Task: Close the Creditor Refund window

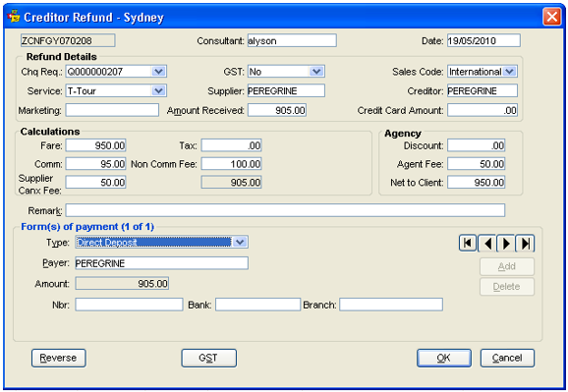Action: click(551, 17)
